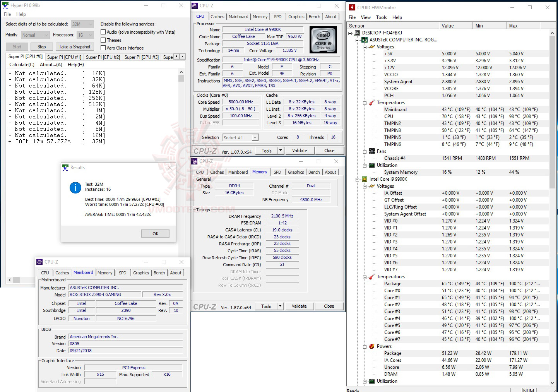The height and width of the screenshot is (392, 558).
Task: Switch to the Super PI [CPU #2] tab
Action: (103, 57)
